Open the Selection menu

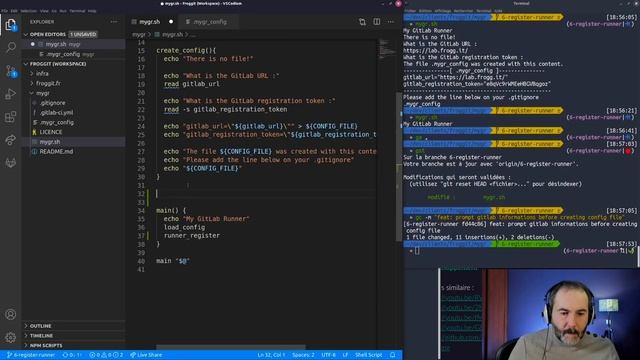[x=28, y=11]
